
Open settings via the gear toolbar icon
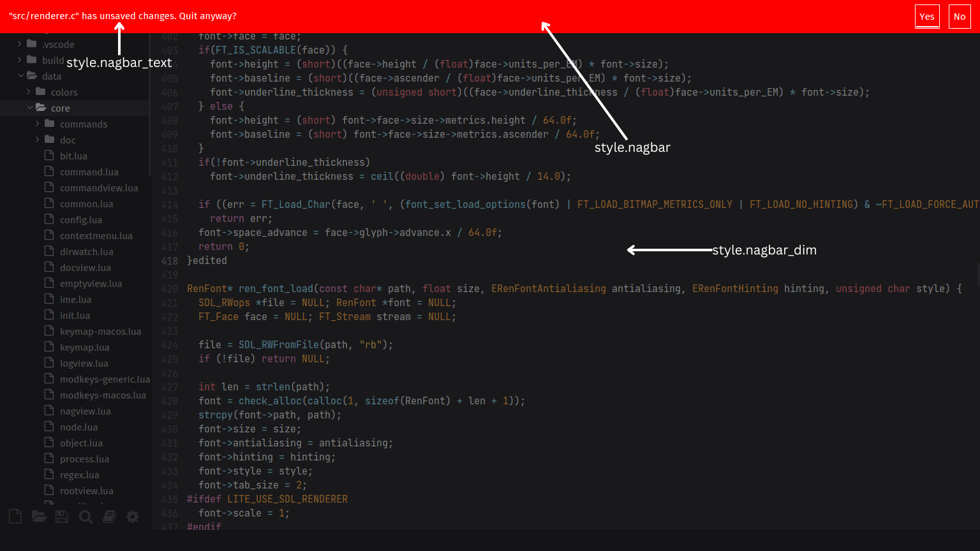tap(133, 517)
